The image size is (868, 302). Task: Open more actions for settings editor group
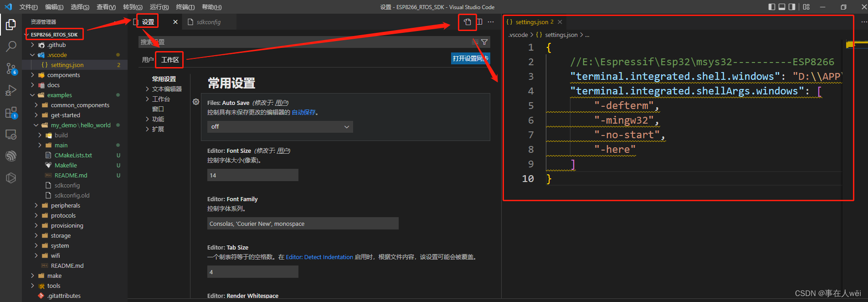[x=491, y=22]
